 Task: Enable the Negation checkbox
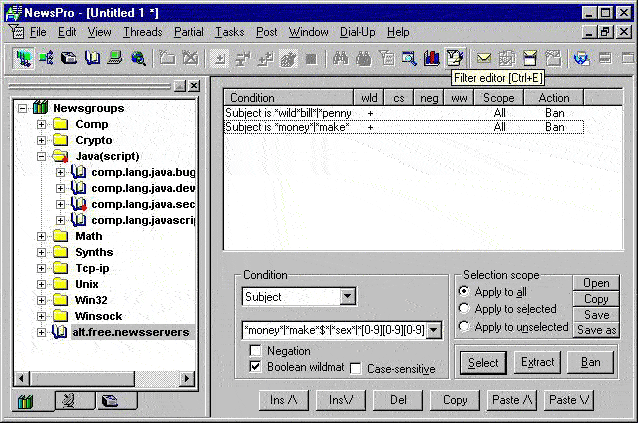coord(255,350)
